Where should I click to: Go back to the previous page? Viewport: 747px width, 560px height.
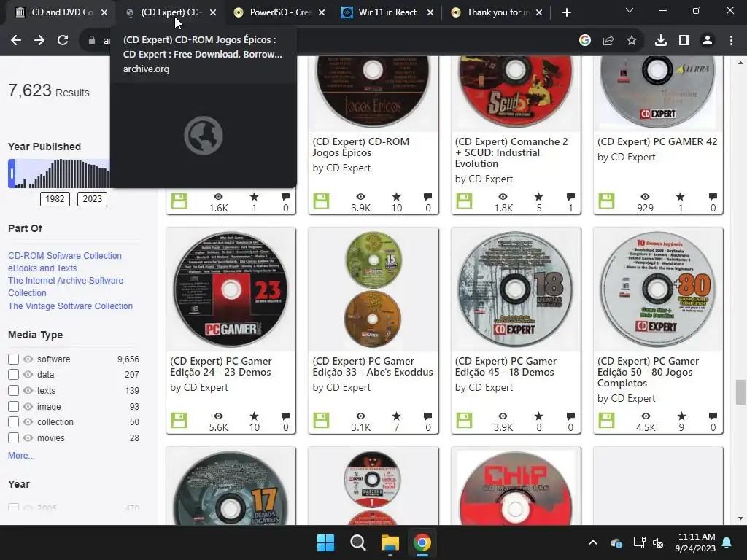coord(16,41)
